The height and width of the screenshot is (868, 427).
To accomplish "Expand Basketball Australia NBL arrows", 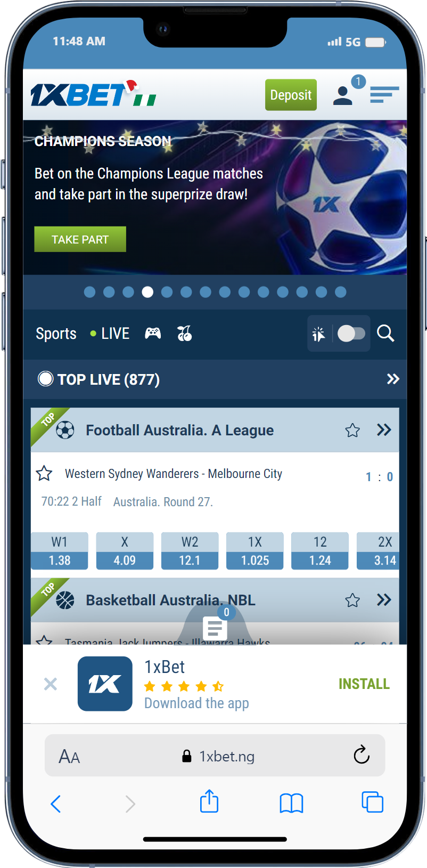I will 384,600.
